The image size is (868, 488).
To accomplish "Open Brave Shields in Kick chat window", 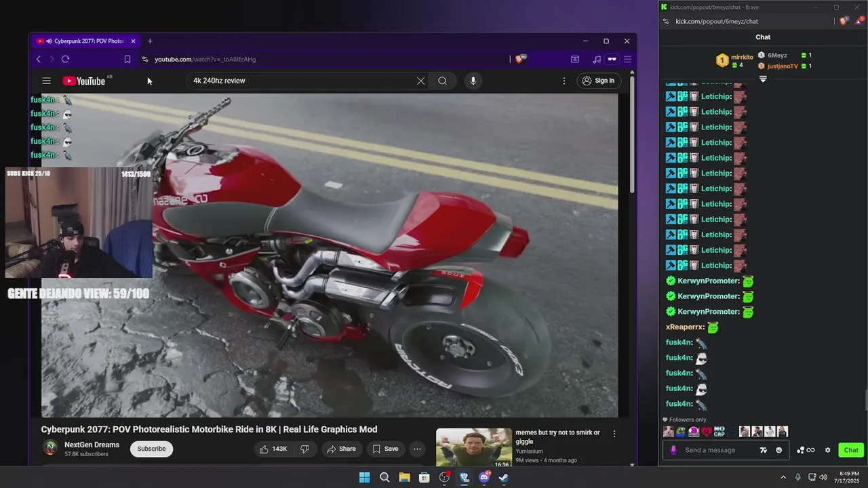I will point(844,21).
